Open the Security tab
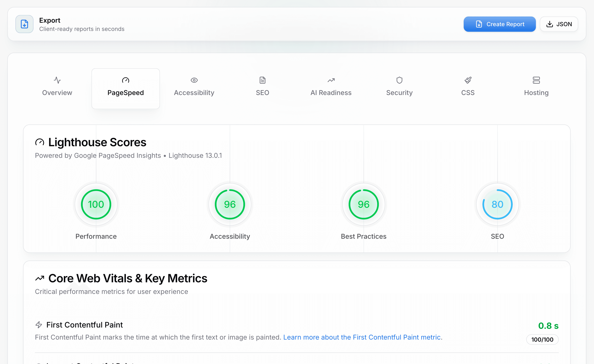594x364 pixels. (x=399, y=88)
